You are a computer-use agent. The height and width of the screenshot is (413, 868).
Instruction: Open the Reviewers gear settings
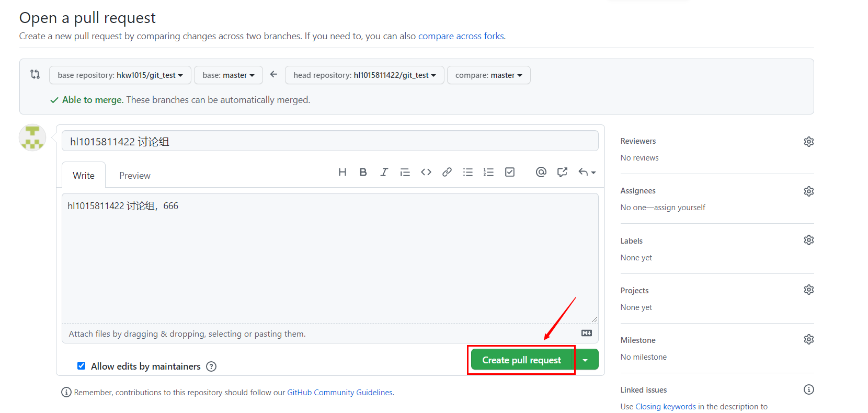point(809,142)
